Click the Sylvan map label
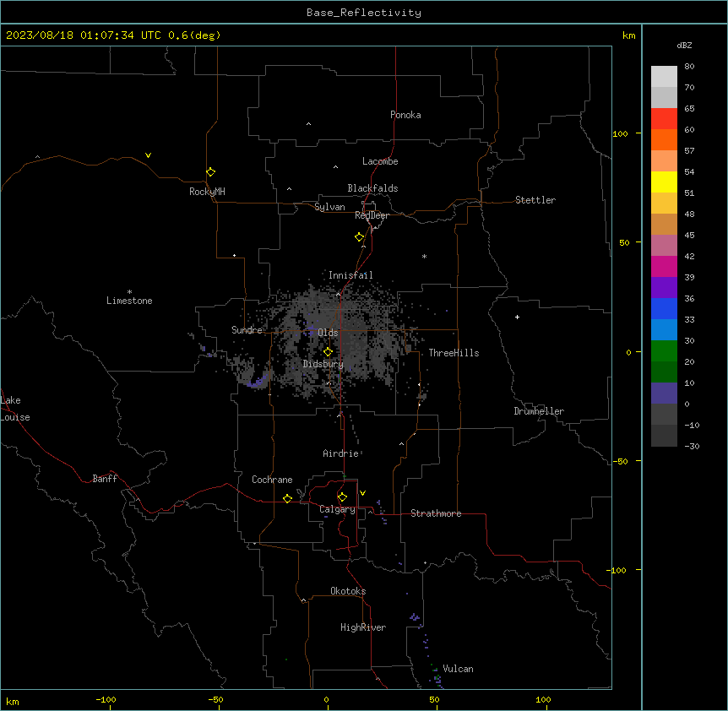 tap(329, 207)
